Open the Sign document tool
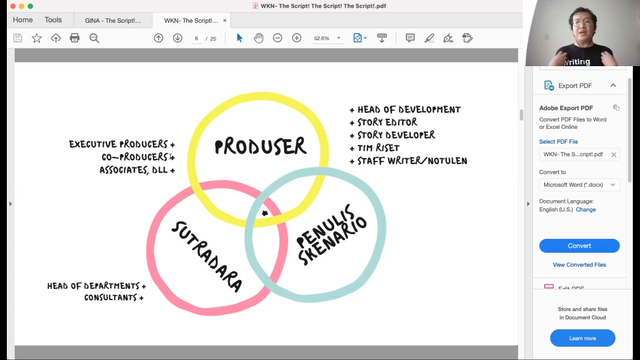This screenshot has height=360, width=640. coord(448,38)
